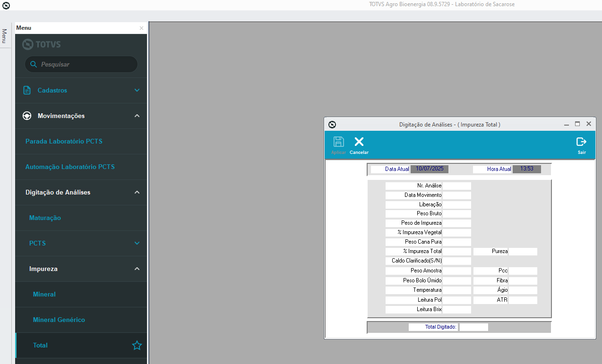Expand the PCTS submenu chevron
The height and width of the screenshot is (364, 602).
137,243
